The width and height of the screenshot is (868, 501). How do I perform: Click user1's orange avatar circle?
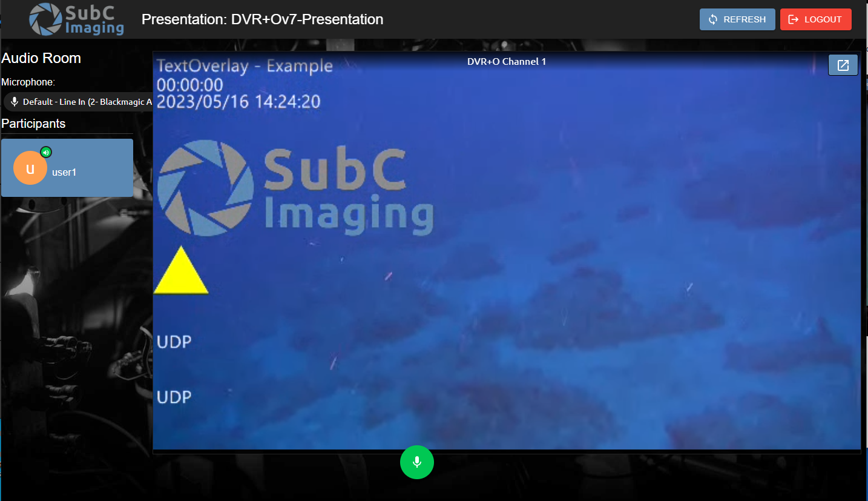30,168
